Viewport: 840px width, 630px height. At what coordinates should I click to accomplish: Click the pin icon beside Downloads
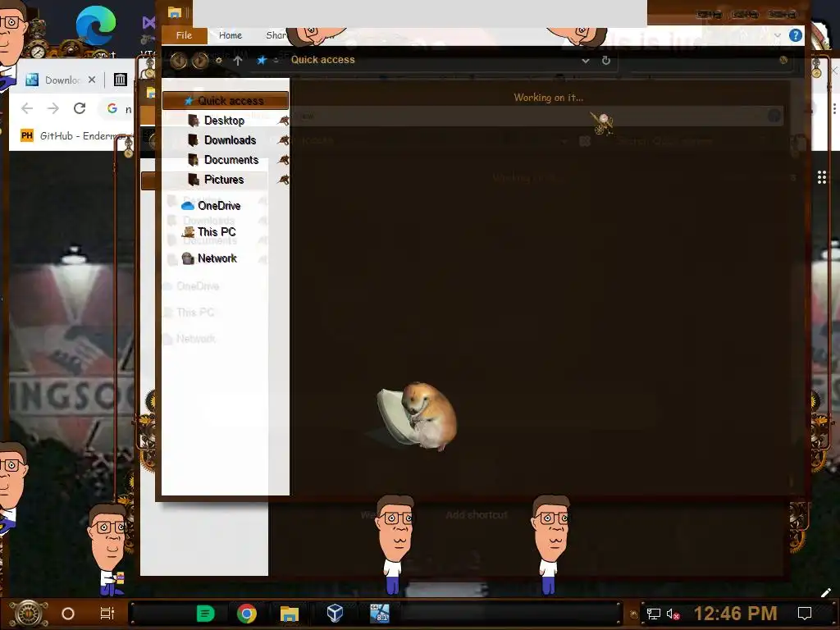click(283, 140)
